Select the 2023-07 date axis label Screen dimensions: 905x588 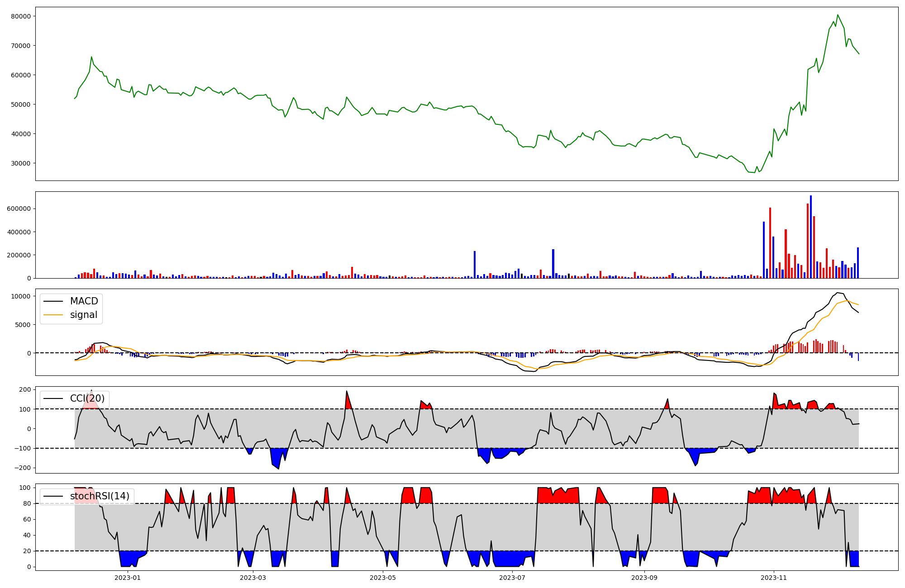[512, 578]
